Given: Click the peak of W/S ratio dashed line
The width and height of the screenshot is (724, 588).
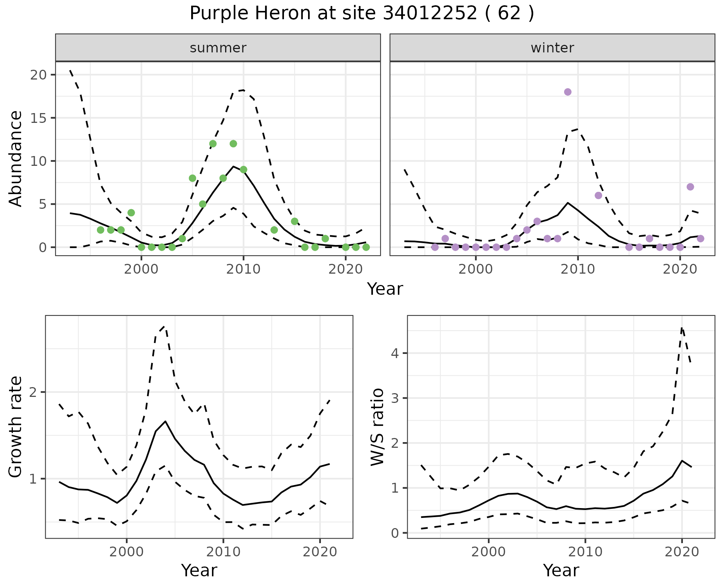Looking at the screenshot, I should [682, 328].
